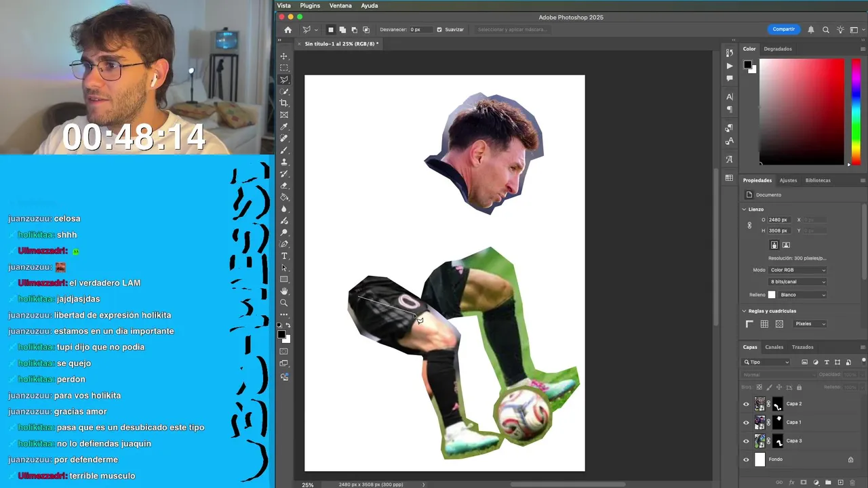Select the Paint Bucket tool
Image resolution: width=868 pixels, height=488 pixels.
284,197
